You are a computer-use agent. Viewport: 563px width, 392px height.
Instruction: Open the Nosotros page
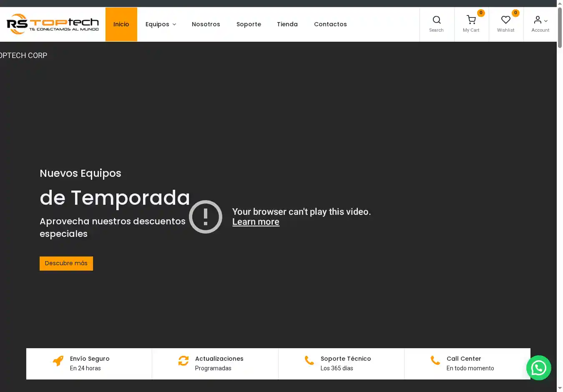(206, 24)
